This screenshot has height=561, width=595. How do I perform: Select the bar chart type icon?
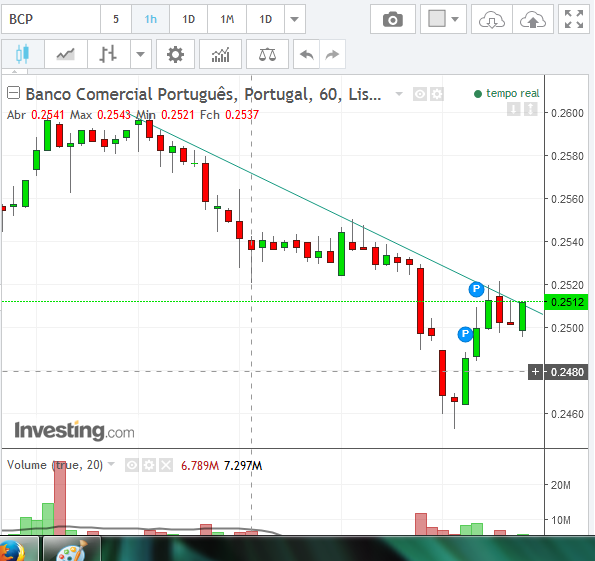point(109,54)
